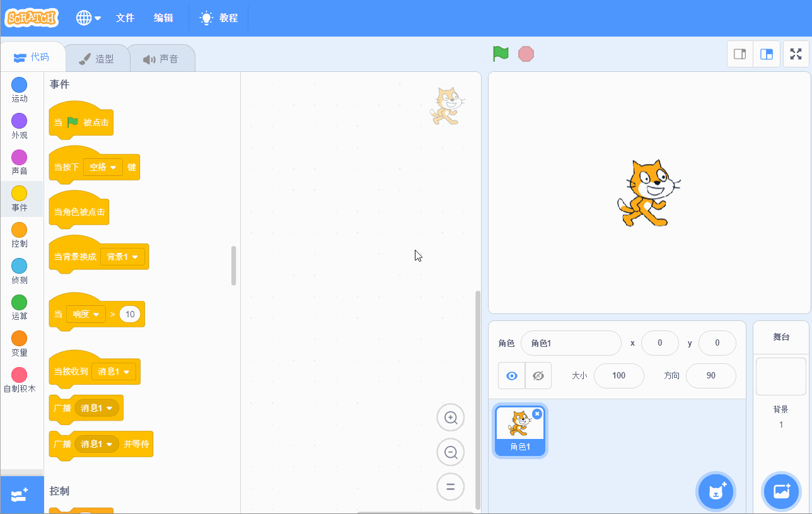This screenshot has width=812, height=514.
Task: Select the 变量 block category
Action: point(20,344)
